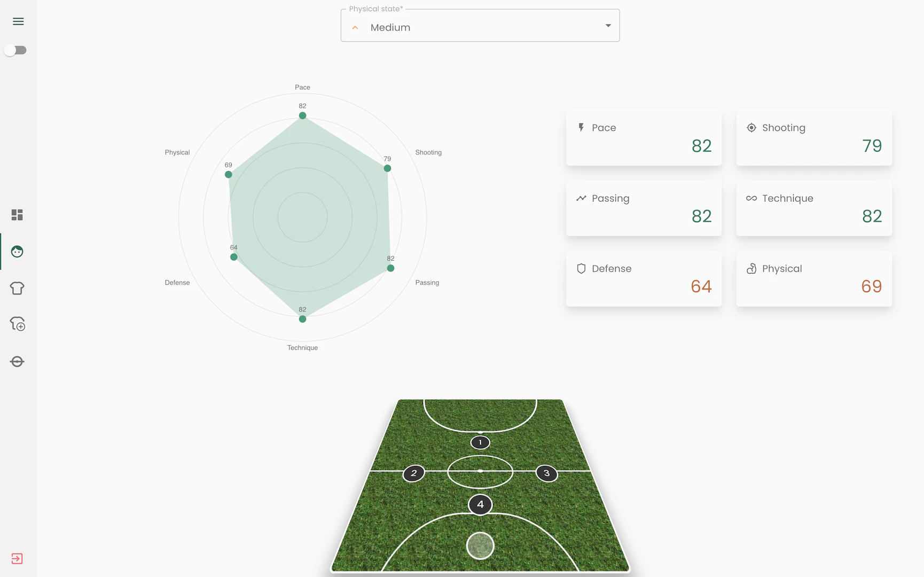Select position 4 on the pitch

coord(480,504)
